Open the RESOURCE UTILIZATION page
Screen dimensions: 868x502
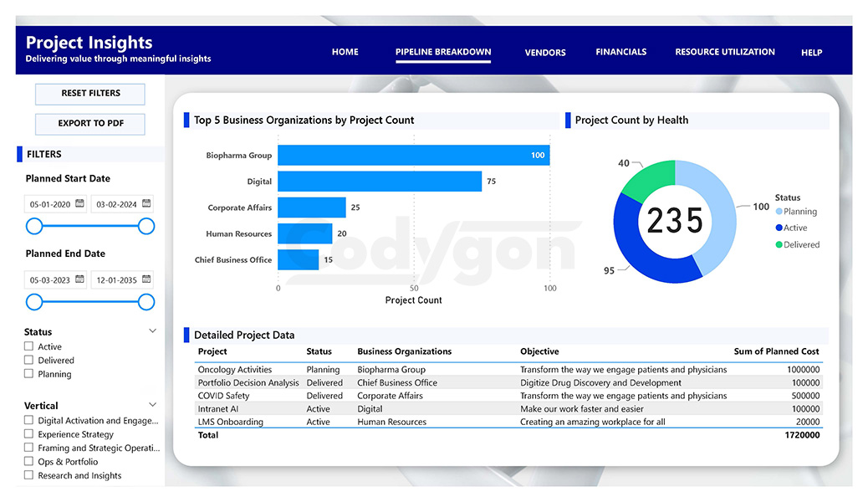(724, 52)
